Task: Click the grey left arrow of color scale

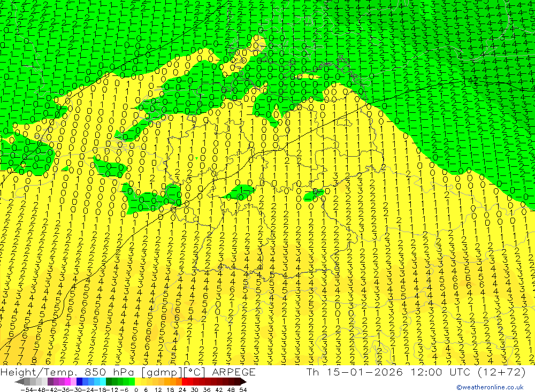Action: point(19,382)
